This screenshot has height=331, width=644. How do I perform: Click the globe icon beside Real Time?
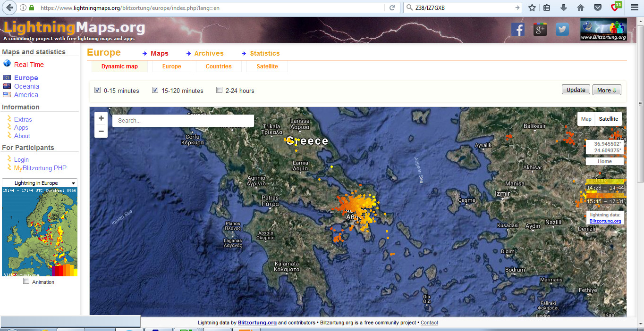coord(7,64)
